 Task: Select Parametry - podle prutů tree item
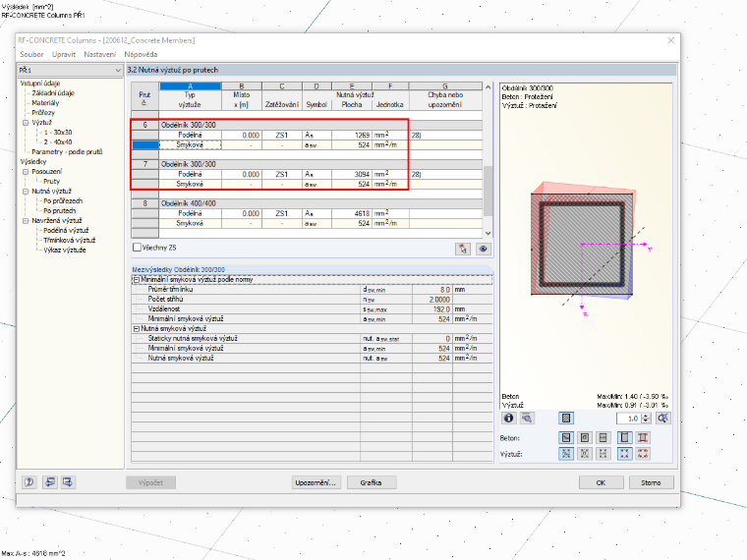[67, 151]
